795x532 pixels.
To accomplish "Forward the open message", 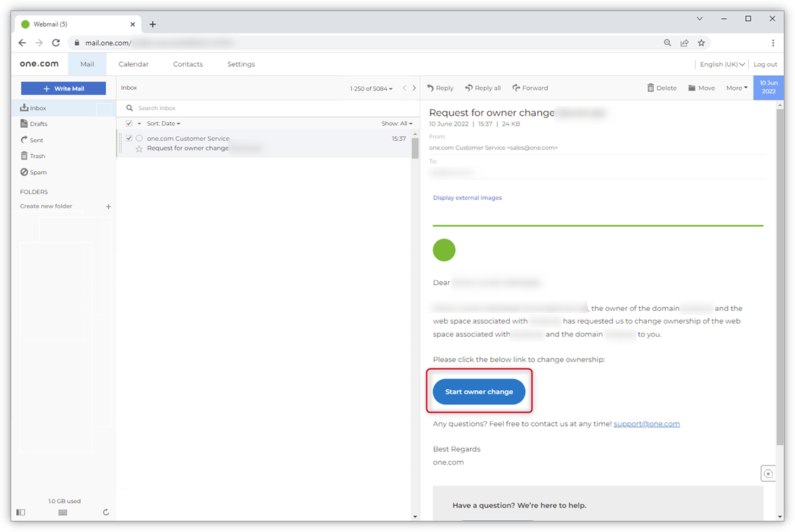I will (x=530, y=88).
